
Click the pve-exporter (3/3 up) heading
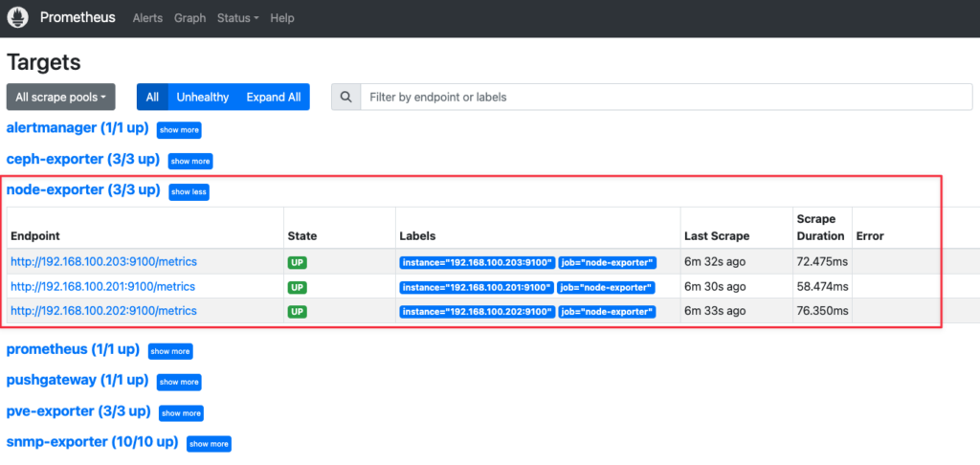pyautogui.click(x=78, y=411)
